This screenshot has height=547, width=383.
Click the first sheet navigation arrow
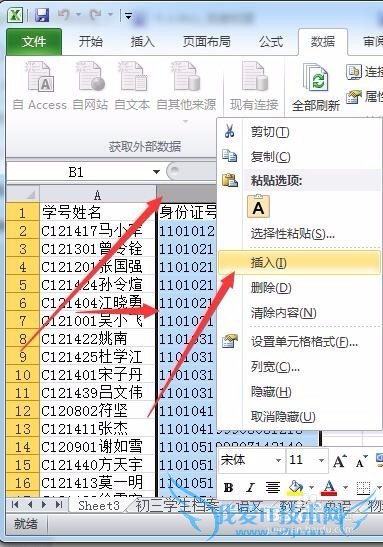click(15, 504)
